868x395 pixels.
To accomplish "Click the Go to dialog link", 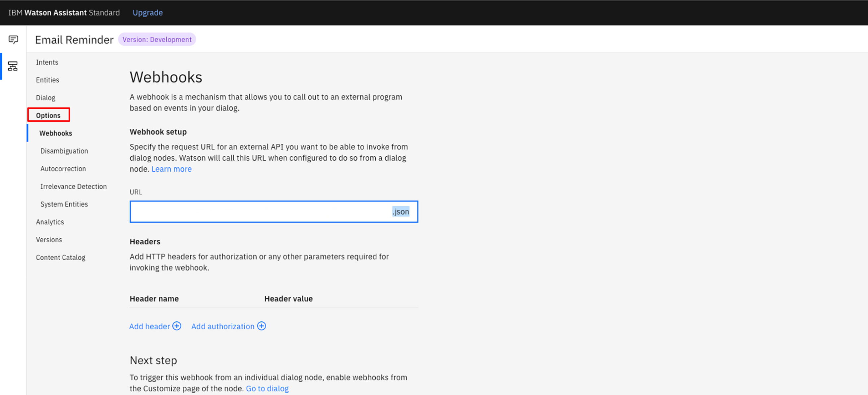I will point(267,388).
